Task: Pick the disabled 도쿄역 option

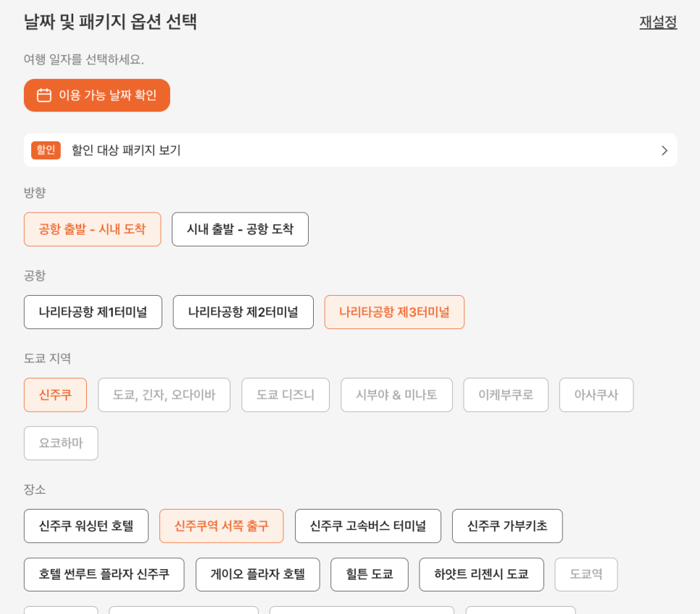Action: click(x=586, y=574)
